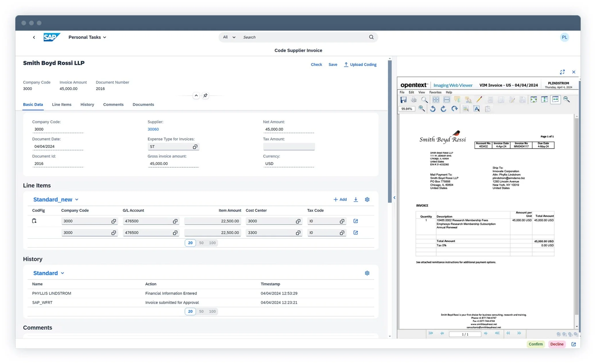Viewport: 596px width, 364px height.
Task: Click the main page vertical scrollbar
Action: 390,132
